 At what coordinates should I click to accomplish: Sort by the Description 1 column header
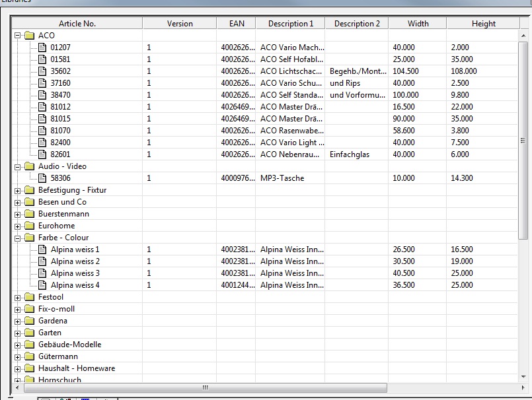pyautogui.click(x=290, y=23)
